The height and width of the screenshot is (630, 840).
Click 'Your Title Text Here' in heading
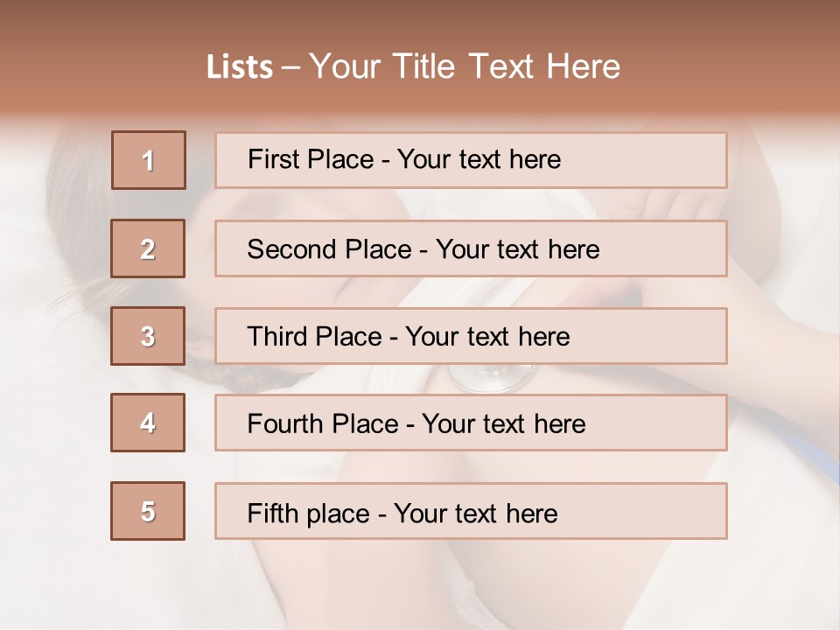(465, 67)
